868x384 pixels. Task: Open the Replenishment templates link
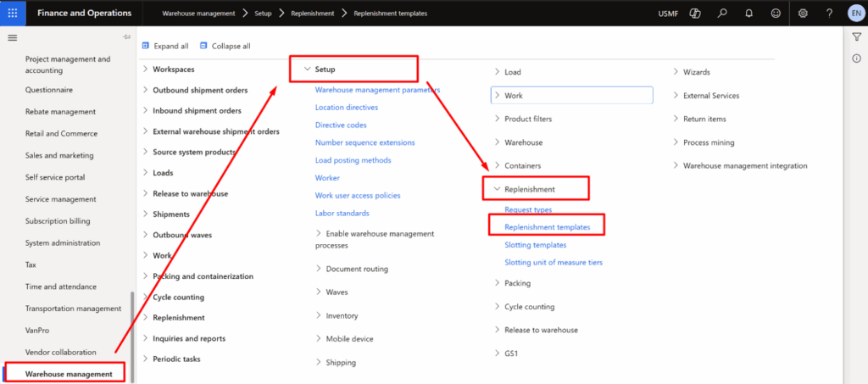click(x=547, y=227)
